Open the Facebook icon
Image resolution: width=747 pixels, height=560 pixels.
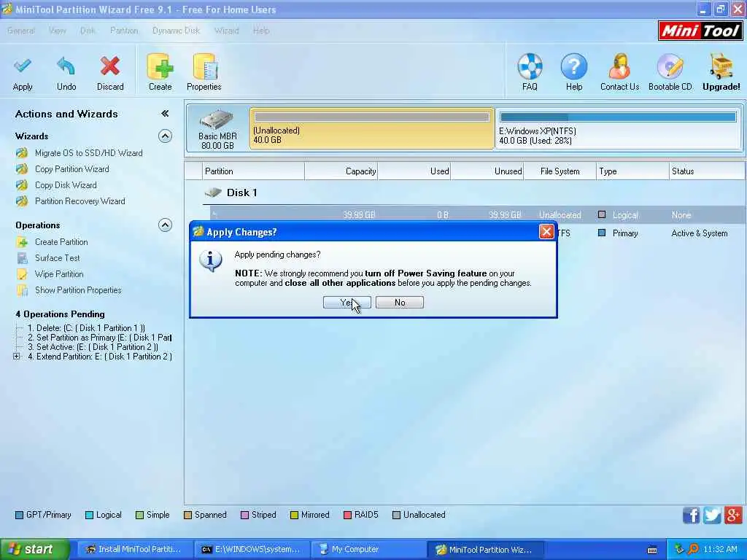point(692,516)
